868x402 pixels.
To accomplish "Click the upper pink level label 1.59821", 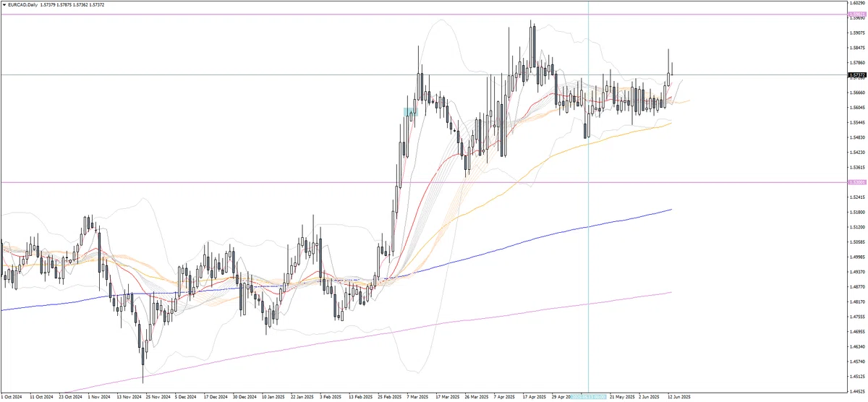I will point(856,14).
